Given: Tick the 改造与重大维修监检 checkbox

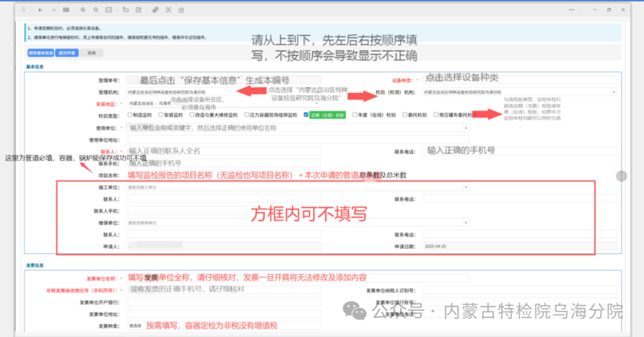Looking at the screenshot, I should coord(192,115).
